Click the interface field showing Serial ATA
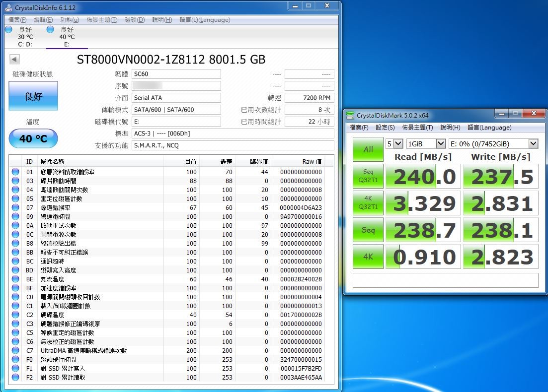 176,98
